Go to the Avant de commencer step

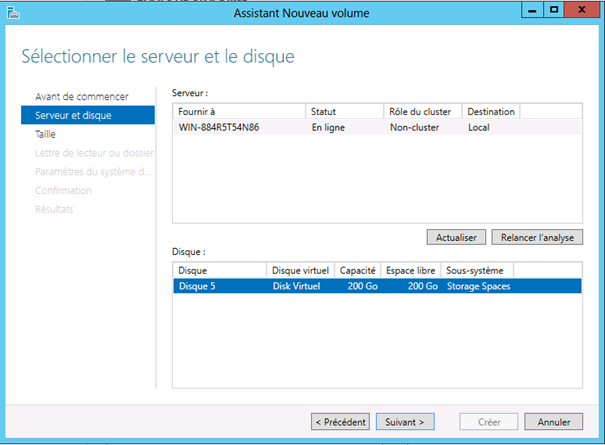[x=82, y=96]
